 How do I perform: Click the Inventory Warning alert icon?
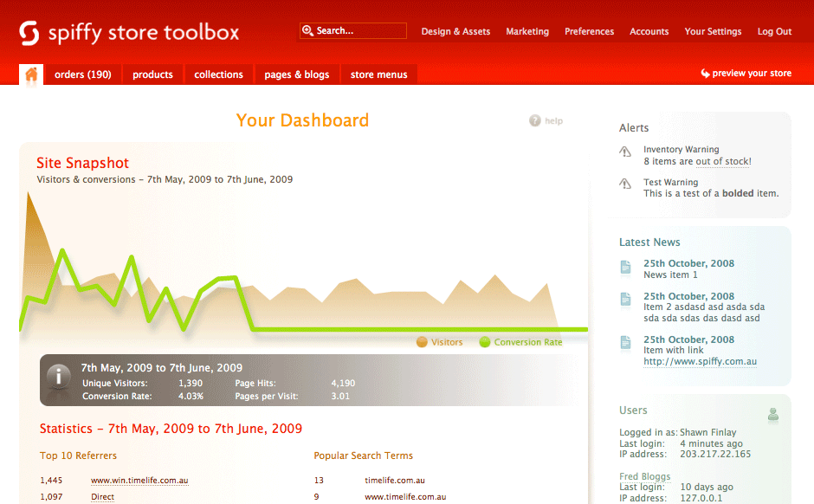[x=625, y=151]
